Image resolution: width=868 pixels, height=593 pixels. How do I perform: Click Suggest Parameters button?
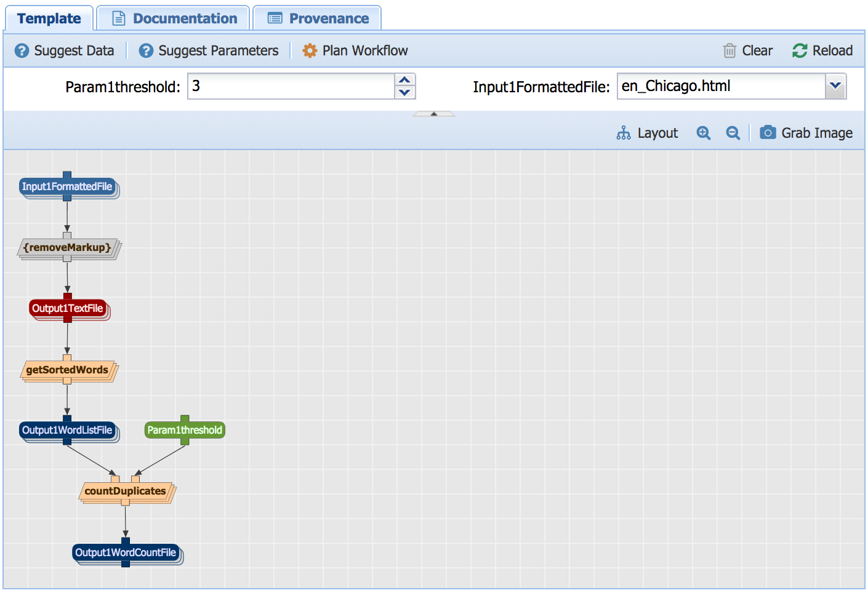tap(209, 50)
